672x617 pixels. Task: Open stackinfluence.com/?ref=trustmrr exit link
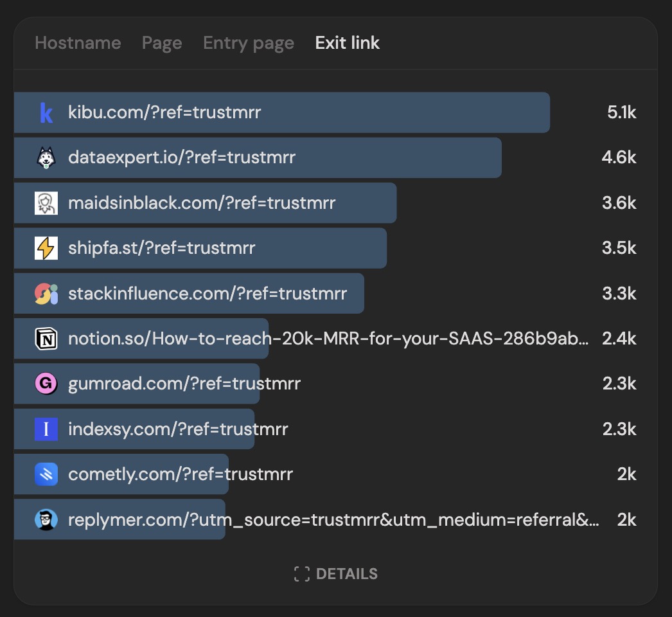[208, 294]
